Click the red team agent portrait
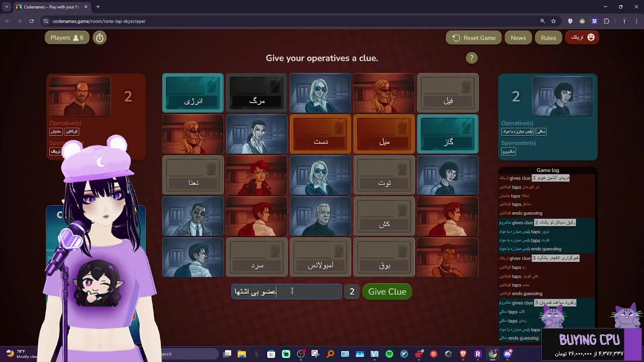Viewport: 644px width, 362px height. (79, 96)
